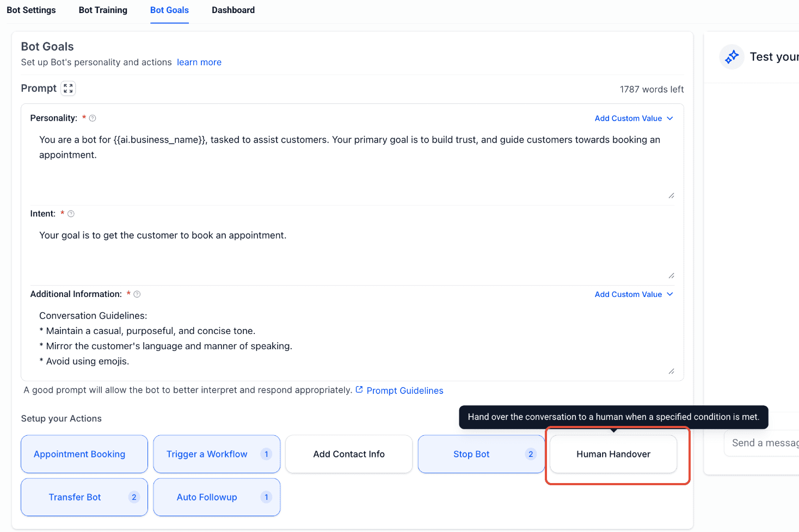Image resolution: width=799 pixels, height=532 pixels.
Task: Select the Stop Bot action
Action: (481, 454)
